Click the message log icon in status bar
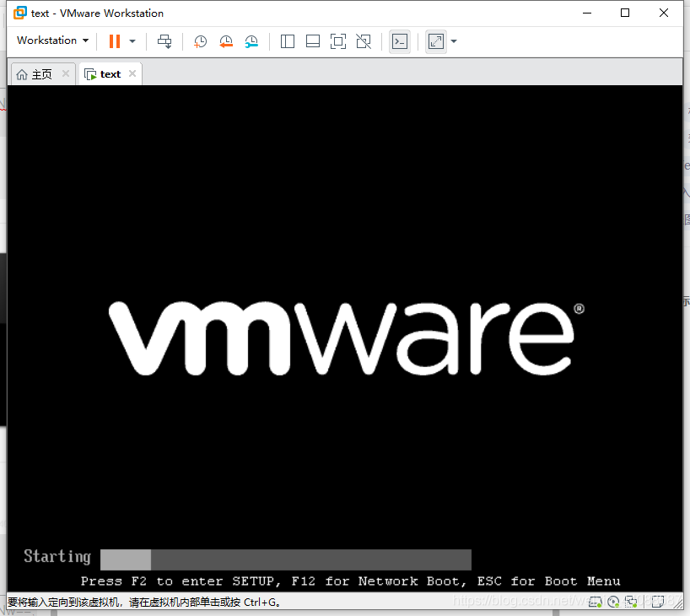Screen dimensions: 690x616 pyautogui.click(x=658, y=602)
